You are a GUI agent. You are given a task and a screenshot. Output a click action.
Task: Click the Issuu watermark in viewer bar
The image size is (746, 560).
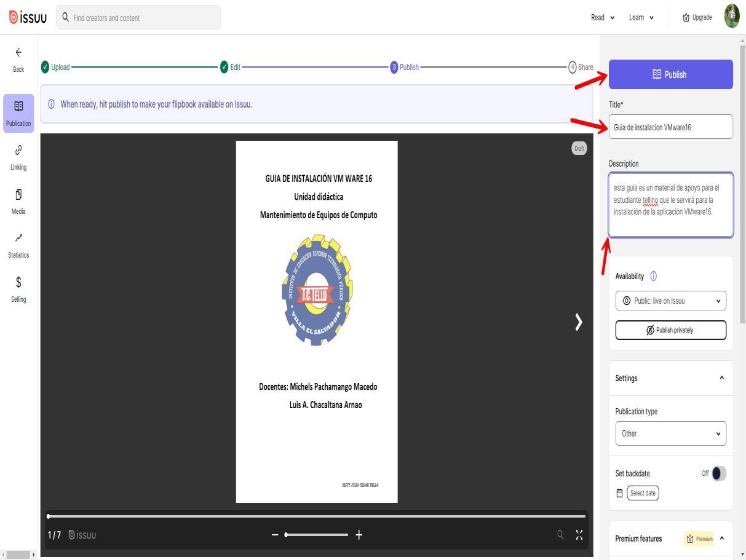(82, 535)
